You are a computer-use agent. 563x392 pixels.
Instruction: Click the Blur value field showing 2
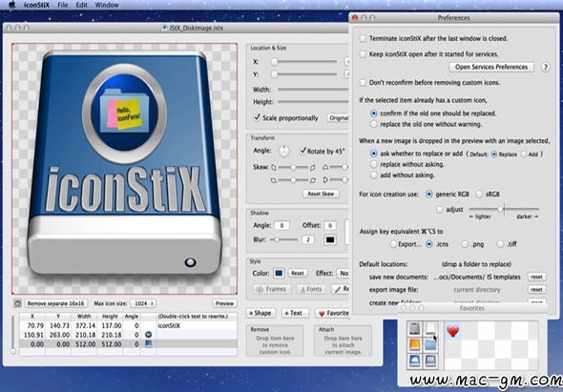tap(308, 239)
